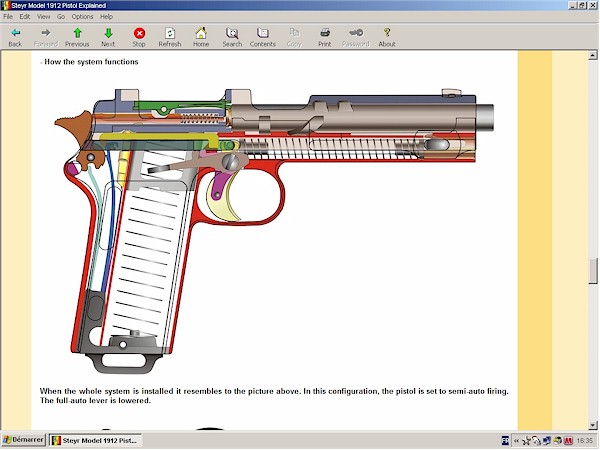600x450 pixels.
Task: Go back with the Back arrow
Action: (x=15, y=37)
